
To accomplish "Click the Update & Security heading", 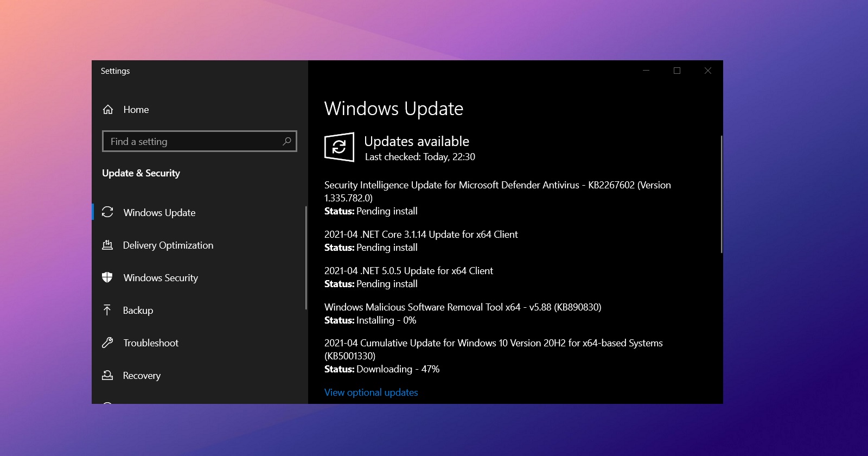I will (x=141, y=173).
